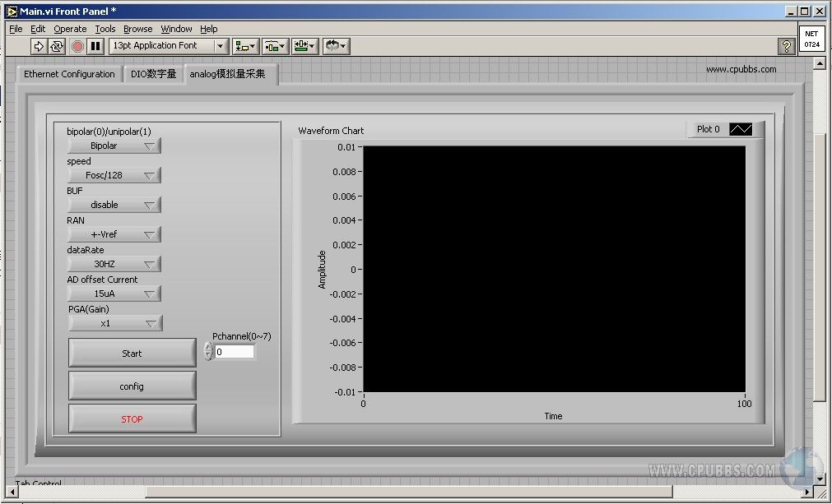Open the Reorder tool
This screenshot has height=504, width=832.
[336, 46]
